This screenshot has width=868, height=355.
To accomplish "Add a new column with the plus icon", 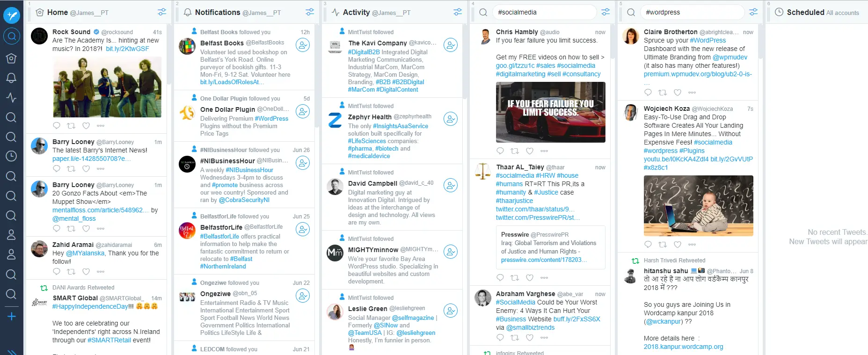I will click(x=12, y=317).
